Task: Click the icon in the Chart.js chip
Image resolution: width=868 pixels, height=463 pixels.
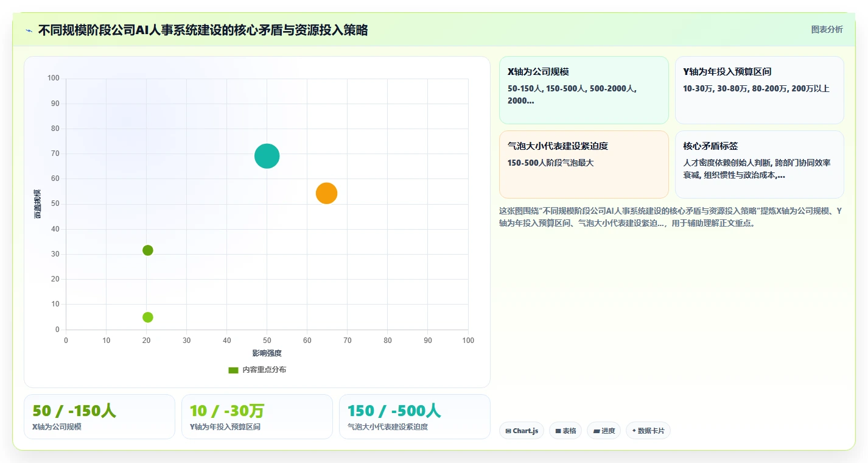Action: point(508,431)
